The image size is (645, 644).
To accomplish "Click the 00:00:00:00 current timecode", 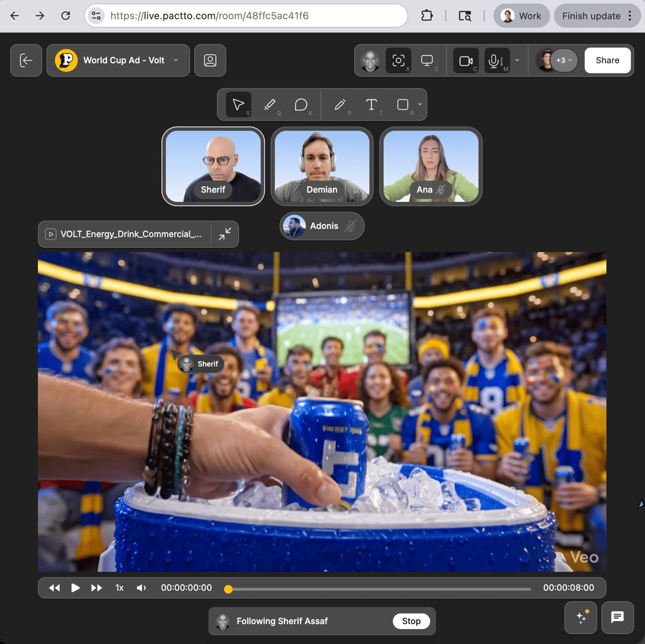I will tap(186, 588).
